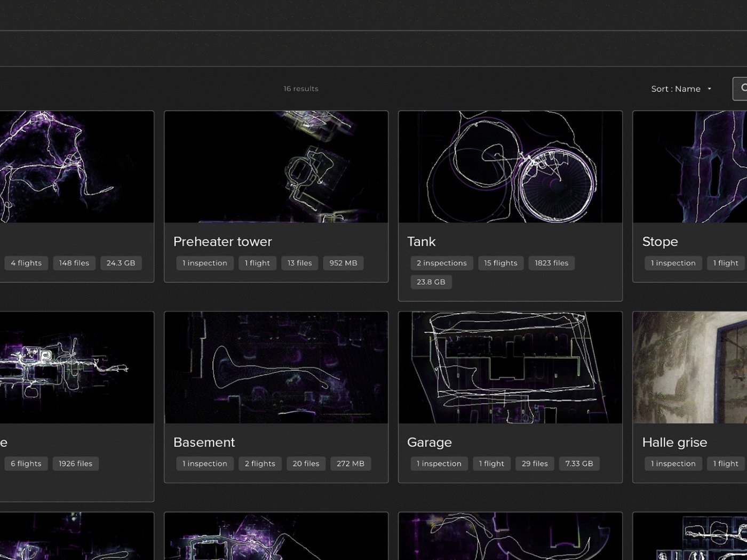Open the Tank map thumbnail
747x560 pixels.
click(x=510, y=167)
